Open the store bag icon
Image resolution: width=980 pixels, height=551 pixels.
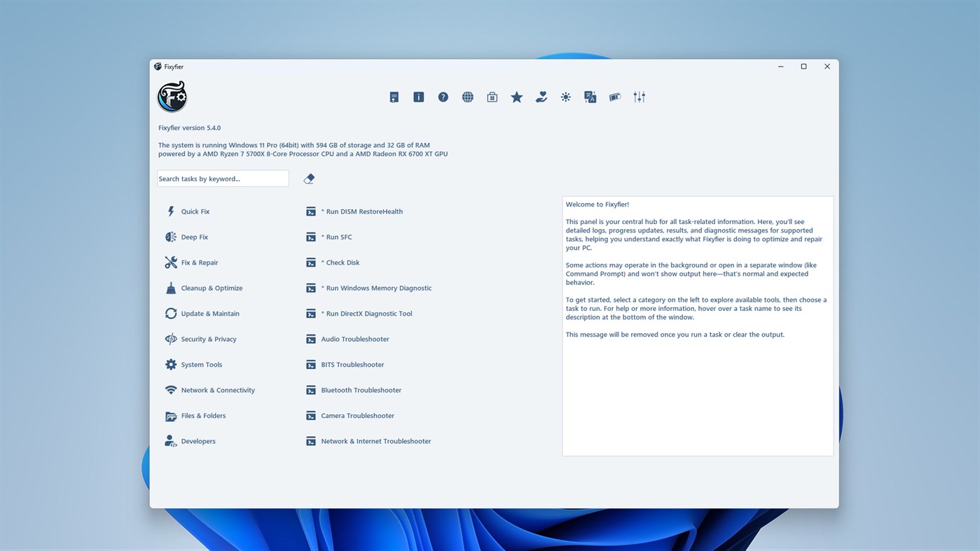(x=492, y=97)
